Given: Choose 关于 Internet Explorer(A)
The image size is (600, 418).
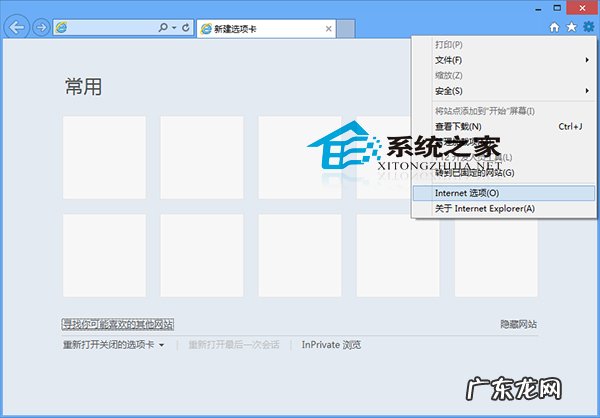Looking at the screenshot, I should [504, 209].
